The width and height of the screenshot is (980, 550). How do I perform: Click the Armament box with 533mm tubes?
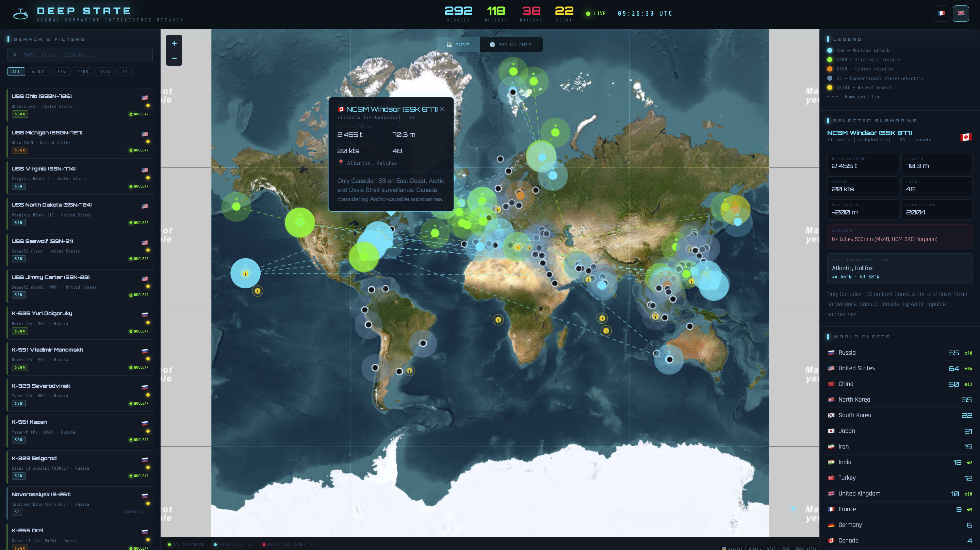[900, 236]
